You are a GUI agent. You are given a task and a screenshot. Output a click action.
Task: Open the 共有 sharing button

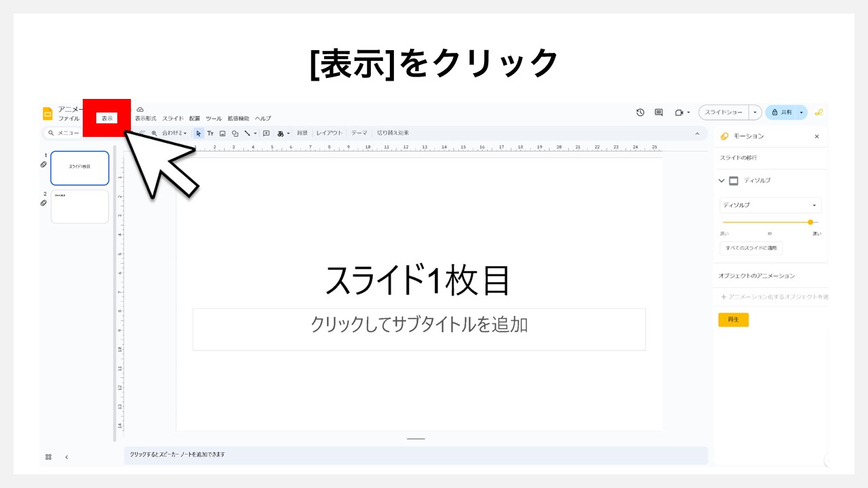pos(785,112)
